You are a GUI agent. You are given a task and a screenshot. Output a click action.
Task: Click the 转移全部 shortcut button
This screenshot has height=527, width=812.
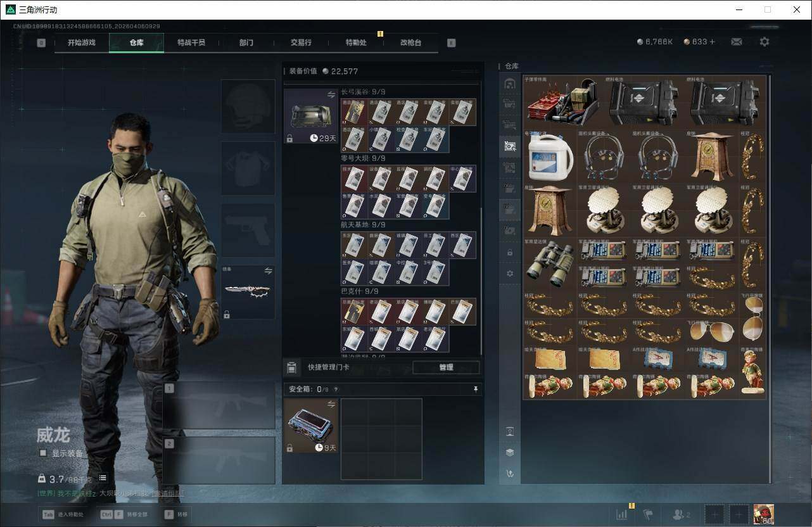(124, 514)
